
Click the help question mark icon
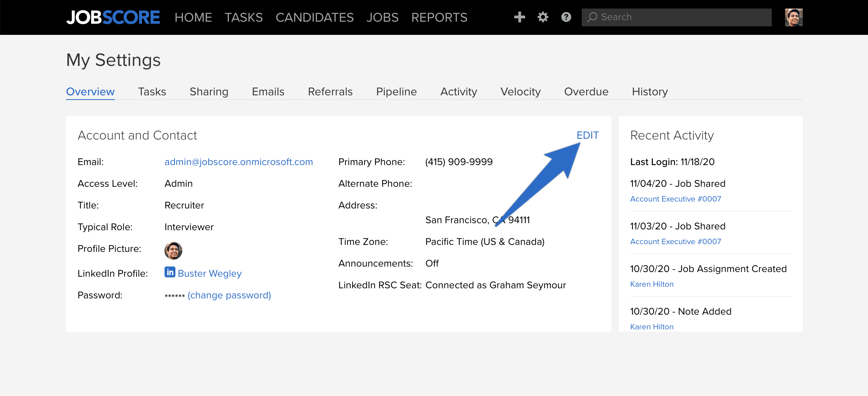click(x=566, y=17)
